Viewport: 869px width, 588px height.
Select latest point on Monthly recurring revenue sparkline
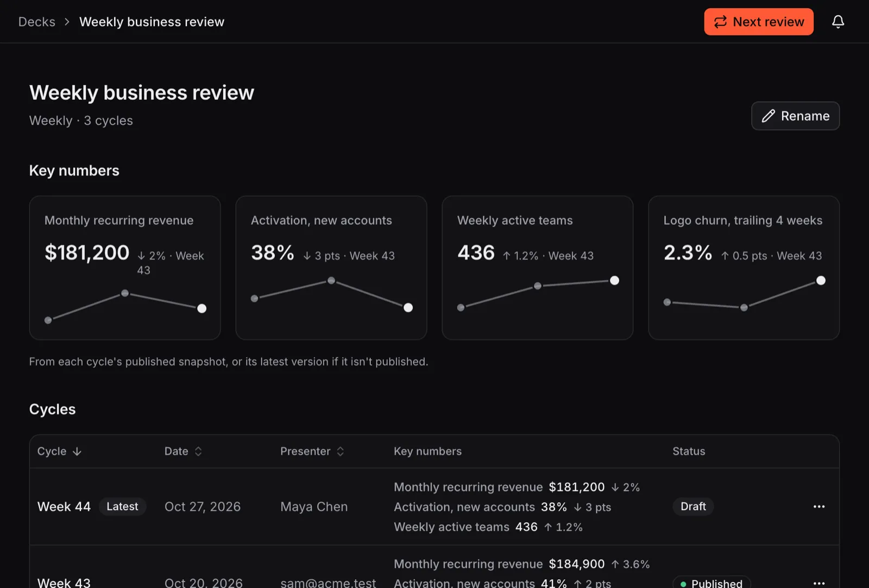201,308
